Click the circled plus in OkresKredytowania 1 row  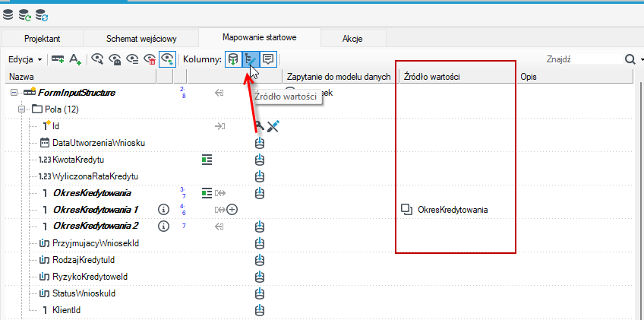(232, 210)
